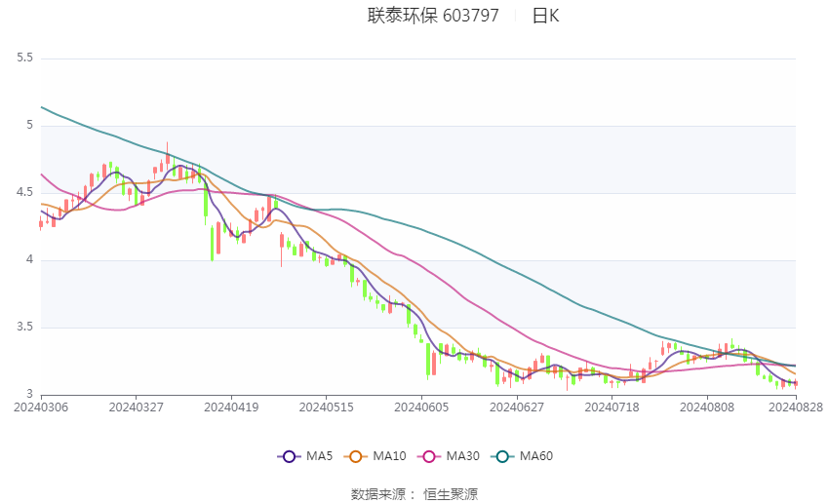
Task: Click the 联泰环保 603797 chart title
Action: [433, 16]
